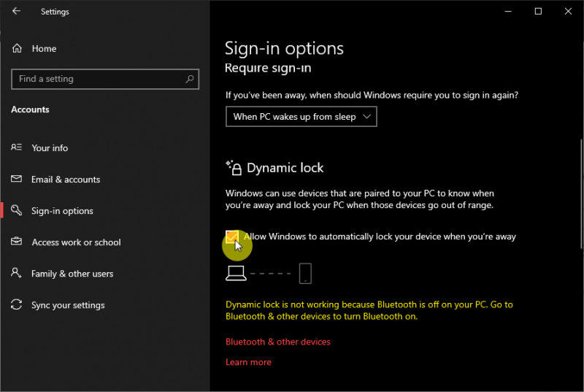Click the back arrow in Settings title bar

tap(16, 12)
